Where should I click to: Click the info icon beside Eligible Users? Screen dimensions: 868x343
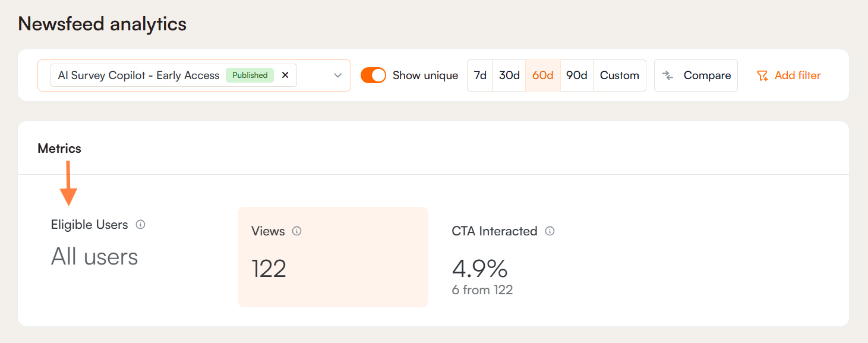click(140, 225)
